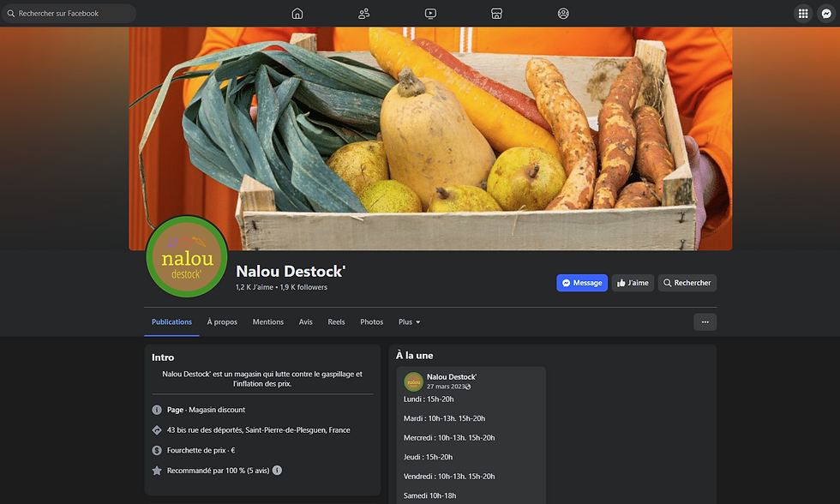Click the recommendation star icon

pyautogui.click(x=156, y=471)
